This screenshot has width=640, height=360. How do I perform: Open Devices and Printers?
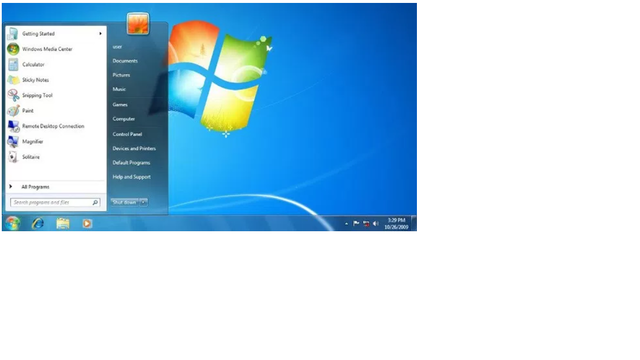coord(134,149)
